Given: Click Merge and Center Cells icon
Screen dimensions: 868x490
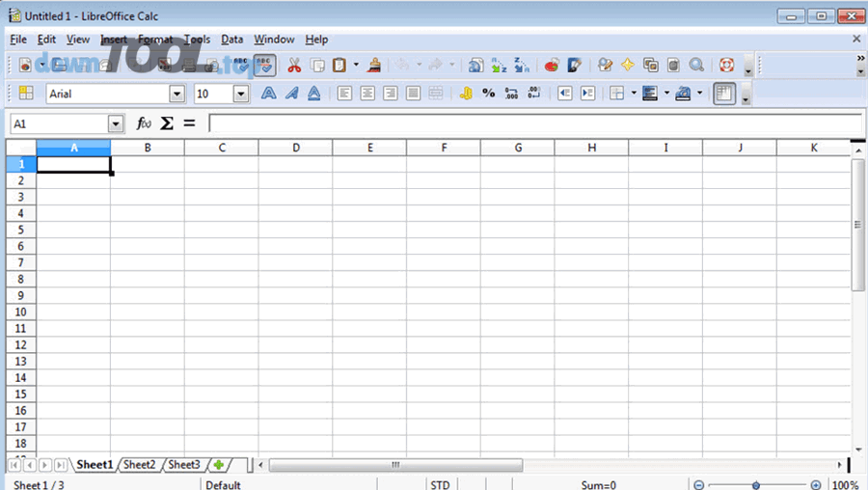Looking at the screenshot, I should pos(436,93).
